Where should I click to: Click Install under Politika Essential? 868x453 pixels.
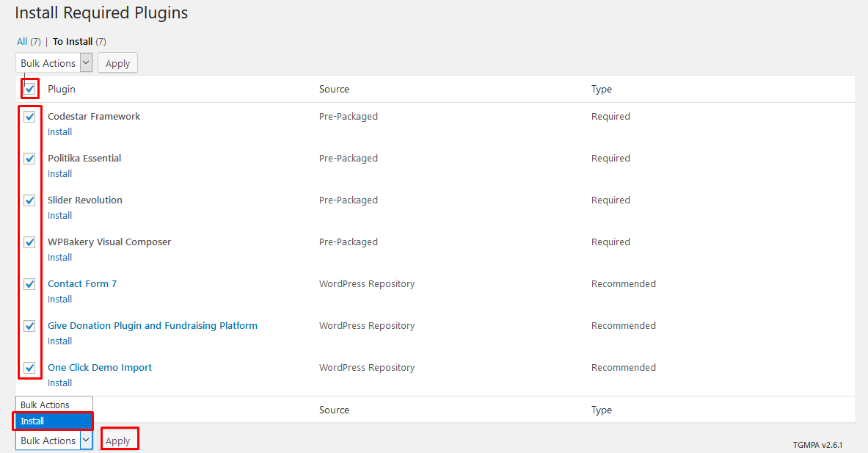59,174
